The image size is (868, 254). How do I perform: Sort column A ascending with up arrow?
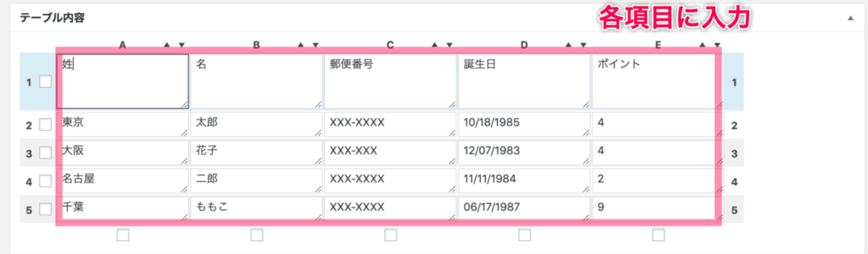[x=167, y=46]
